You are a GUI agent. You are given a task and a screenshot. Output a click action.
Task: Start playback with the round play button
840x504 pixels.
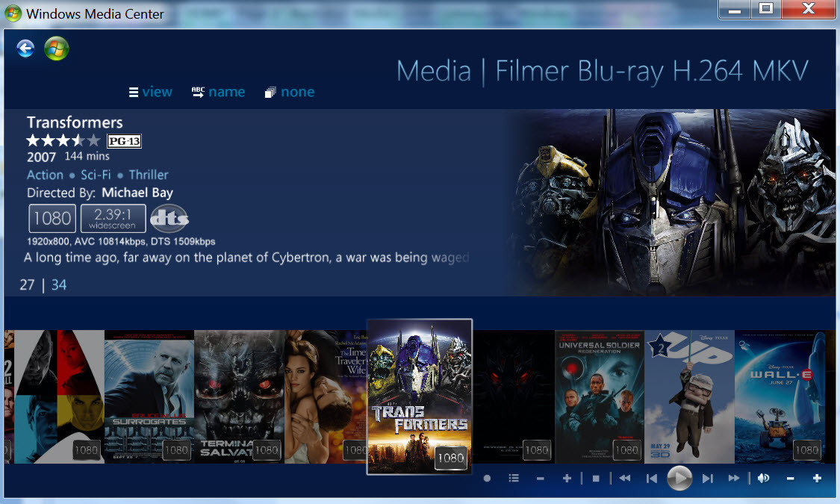tap(679, 478)
